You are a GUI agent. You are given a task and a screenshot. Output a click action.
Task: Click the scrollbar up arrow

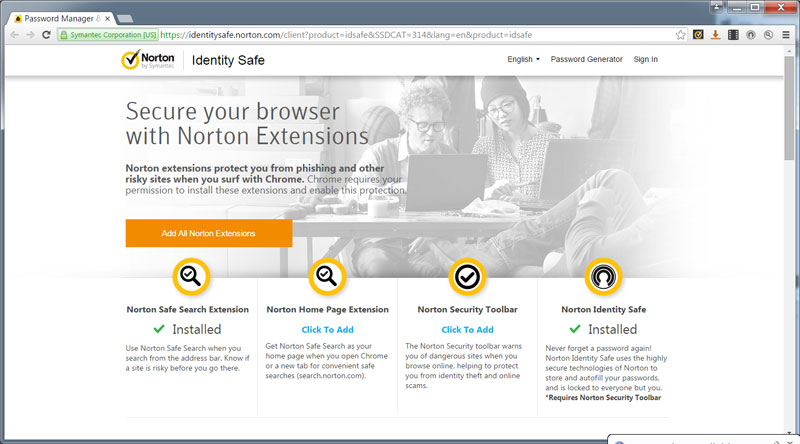click(789, 50)
